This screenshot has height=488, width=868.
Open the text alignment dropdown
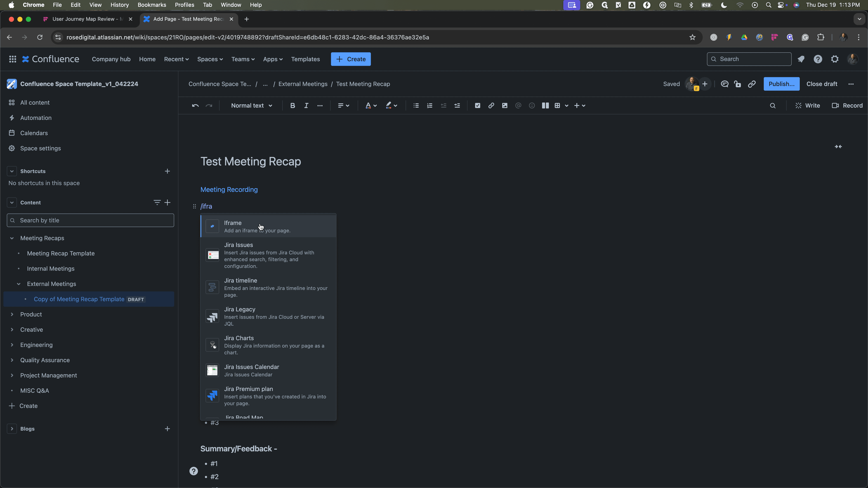(343, 106)
